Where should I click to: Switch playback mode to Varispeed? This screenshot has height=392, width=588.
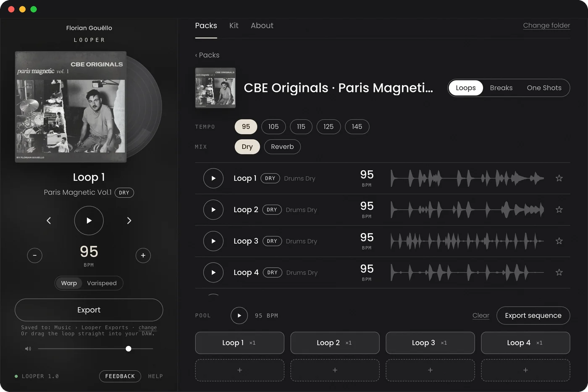[102, 283]
